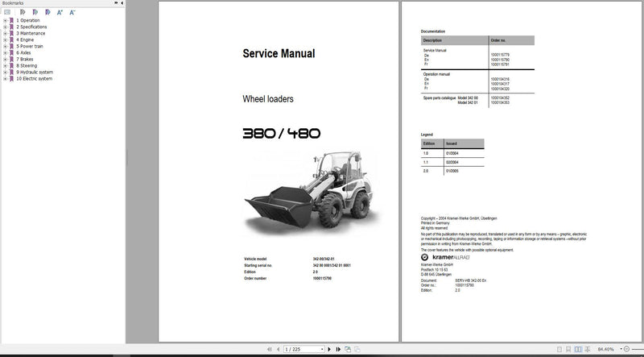This screenshot has width=644, height=357.
Task: Go to the next page
Action: coord(329,349)
